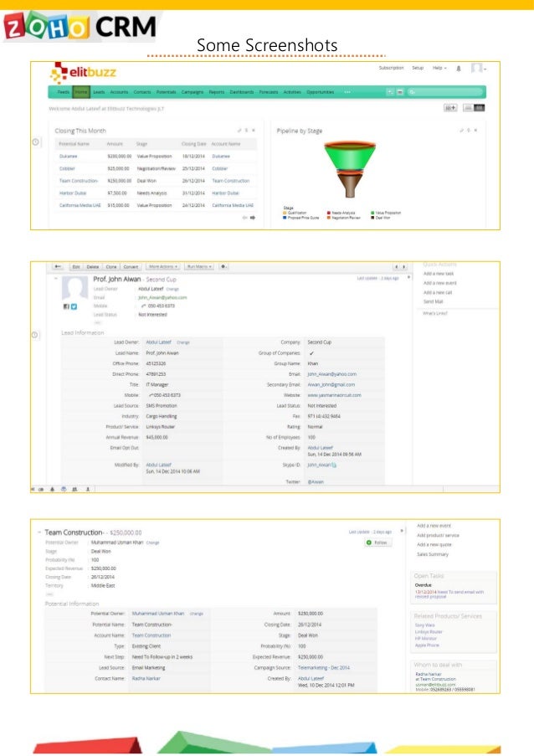Open the Sales Summary link
Screen dimensions: 534x756
point(433,554)
